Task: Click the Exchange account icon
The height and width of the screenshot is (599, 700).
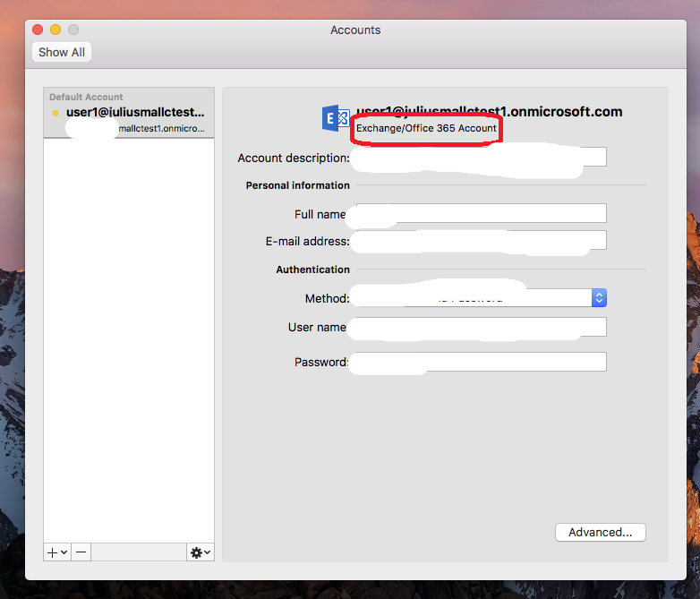Action: 336,118
